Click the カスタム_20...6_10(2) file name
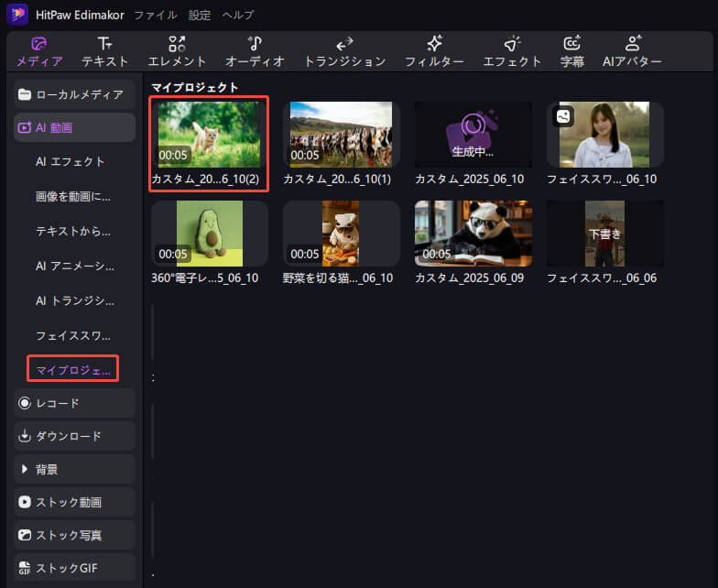 pos(205,179)
